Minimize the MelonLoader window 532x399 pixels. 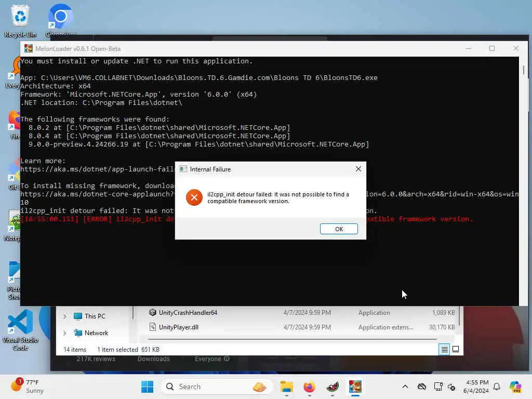coord(469,48)
